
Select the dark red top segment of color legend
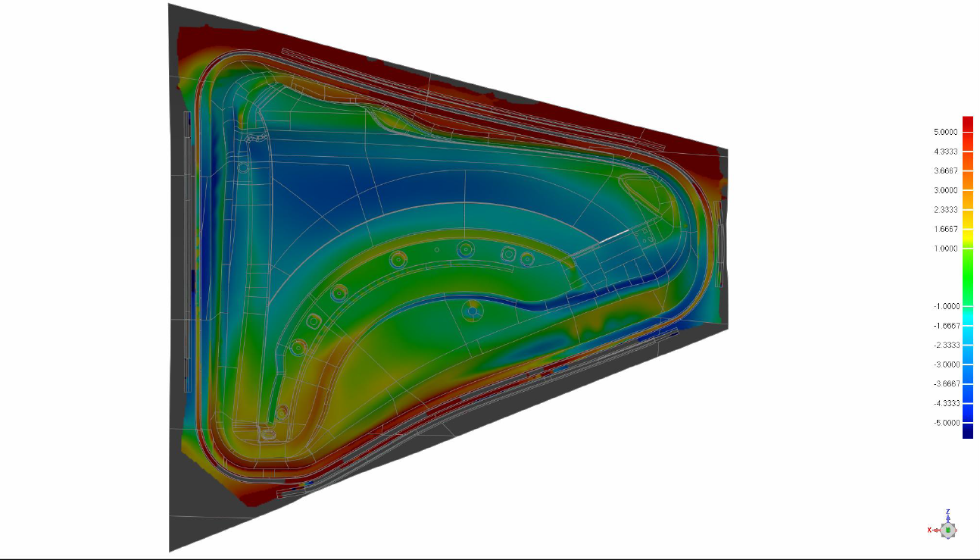coord(967,124)
